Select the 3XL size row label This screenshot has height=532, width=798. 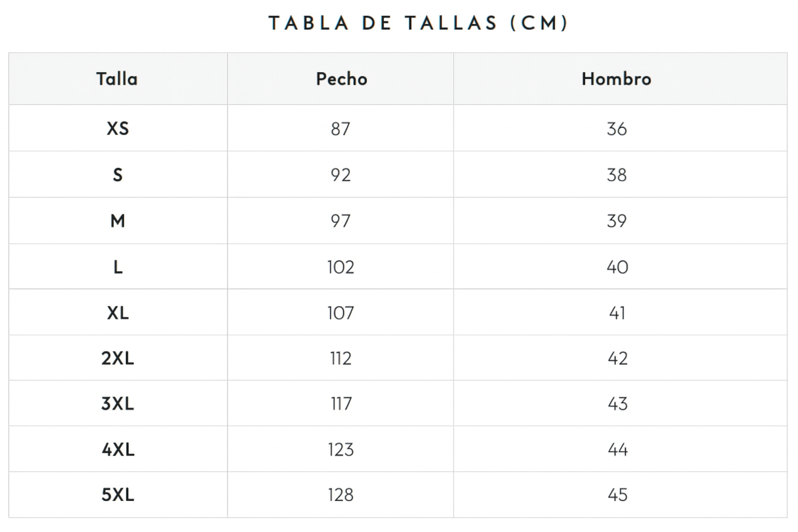[x=117, y=403]
